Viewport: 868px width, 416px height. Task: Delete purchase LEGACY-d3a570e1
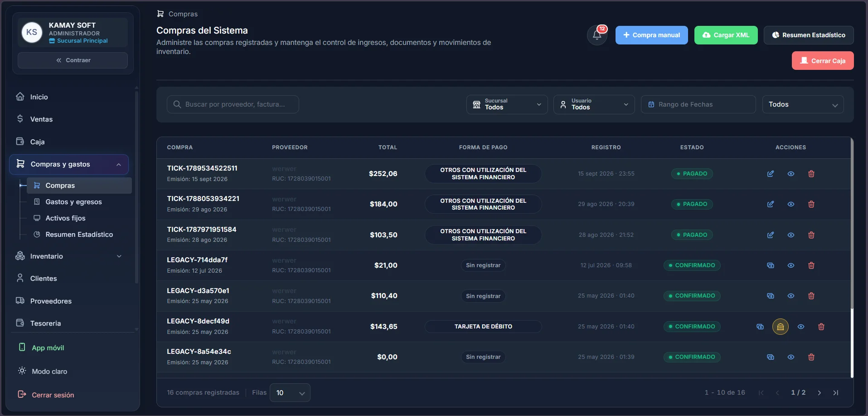[811, 296]
